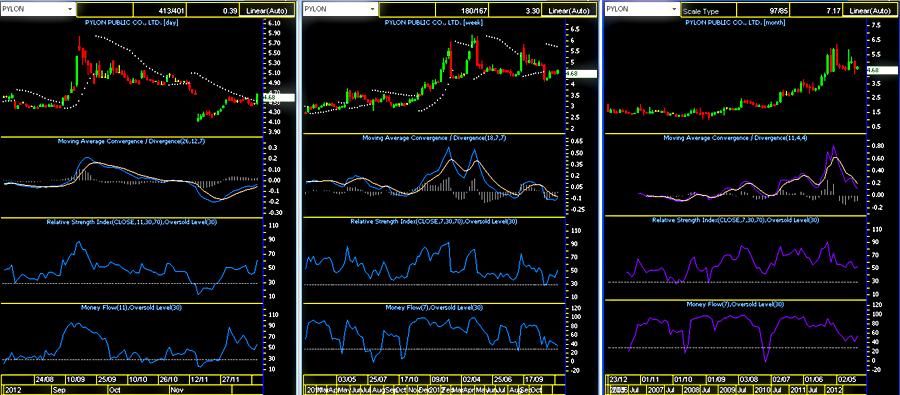Click the 24/08 date on daily axis

pyautogui.click(x=44, y=379)
